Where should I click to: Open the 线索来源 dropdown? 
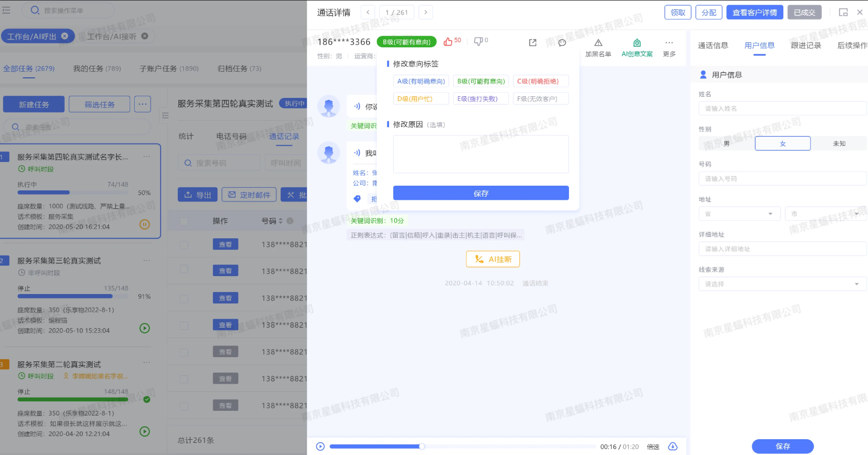pyautogui.click(x=782, y=284)
